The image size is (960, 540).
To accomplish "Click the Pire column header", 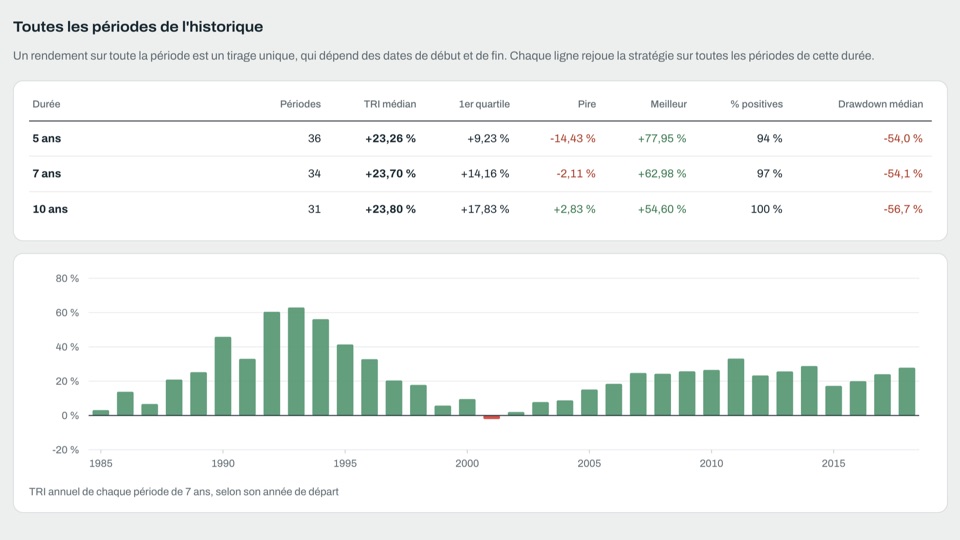I will (587, 104).
